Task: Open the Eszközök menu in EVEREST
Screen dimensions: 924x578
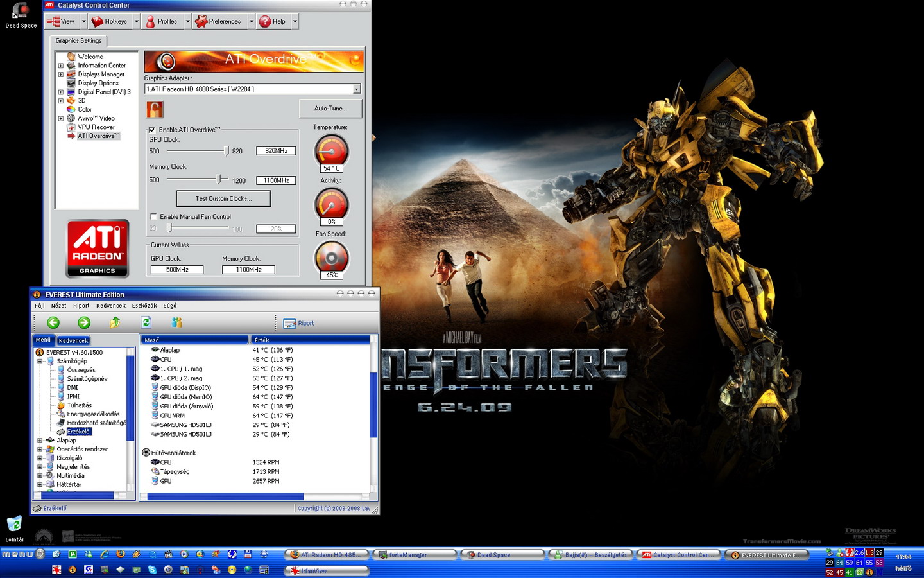Action: (x=144, y=306)
